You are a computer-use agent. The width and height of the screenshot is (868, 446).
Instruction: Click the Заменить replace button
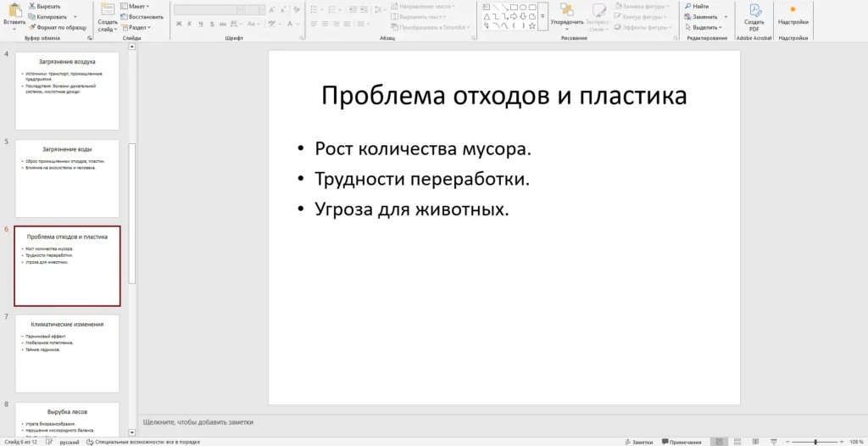(x=701, y=17)
